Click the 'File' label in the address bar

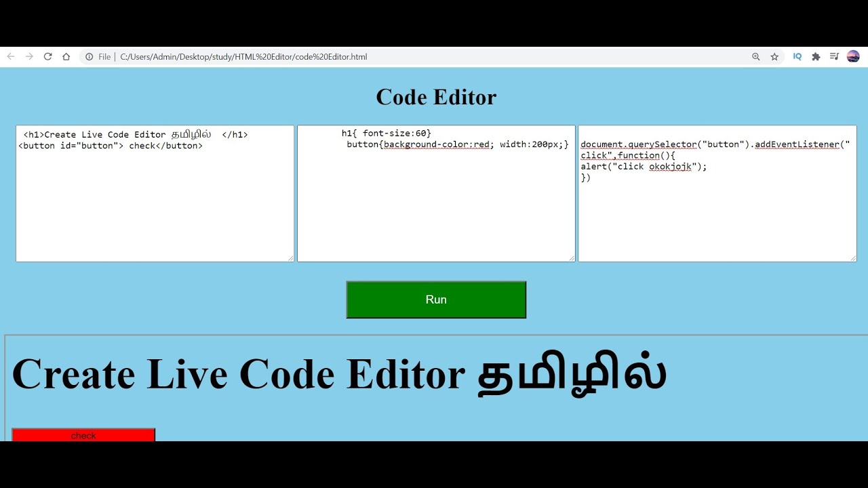(x=104, y=57)
